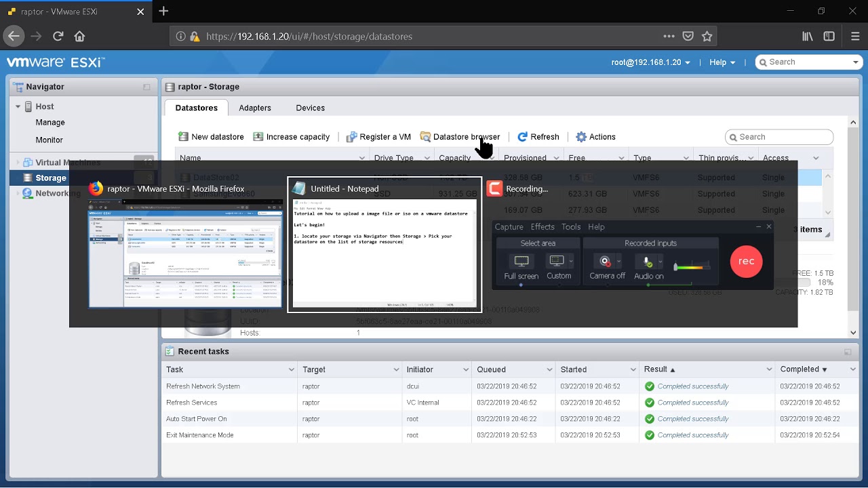Click the Increase capacity icon
The width and height of the screenshot is (868, 488).
coord(258,137)
